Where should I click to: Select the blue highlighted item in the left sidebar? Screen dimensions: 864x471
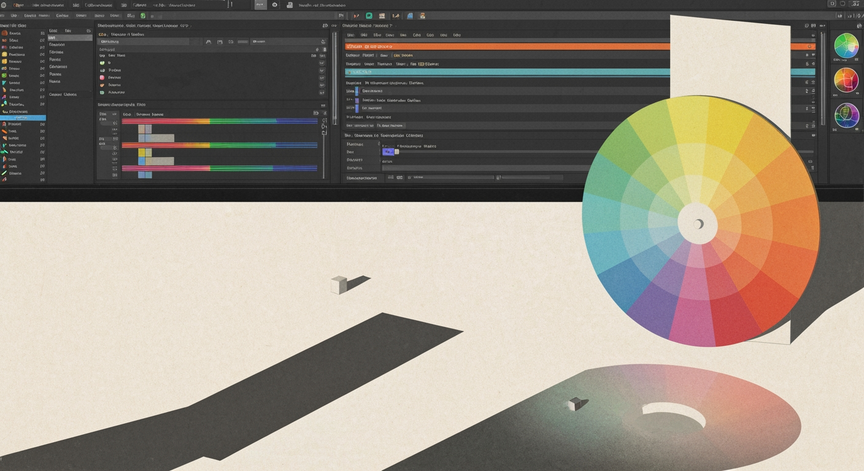click(x=23, y=117)
